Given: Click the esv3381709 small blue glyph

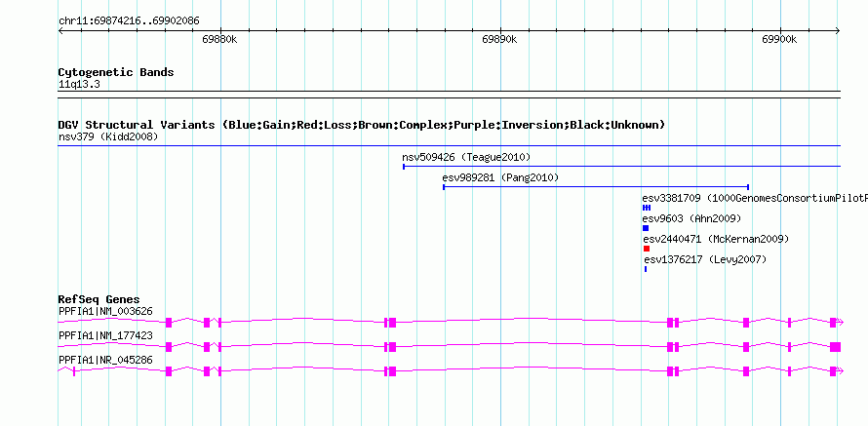Looking at the screenshot, I should pyautogui.click(x=646, y=208).
